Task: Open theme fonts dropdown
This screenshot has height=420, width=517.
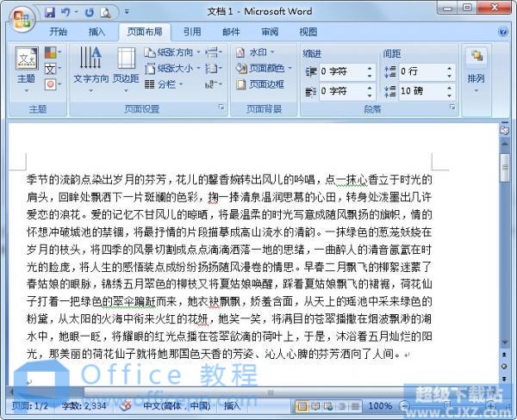Action: (53, 69)
